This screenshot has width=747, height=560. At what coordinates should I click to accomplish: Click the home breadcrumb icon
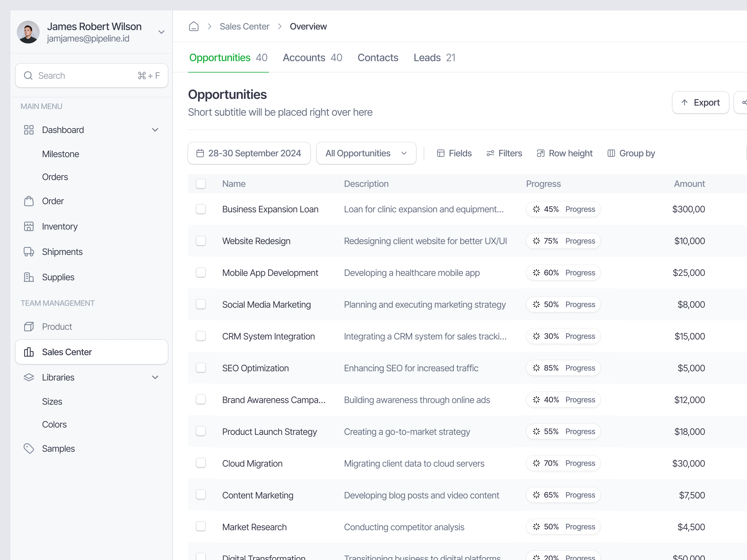click(193, 26)
